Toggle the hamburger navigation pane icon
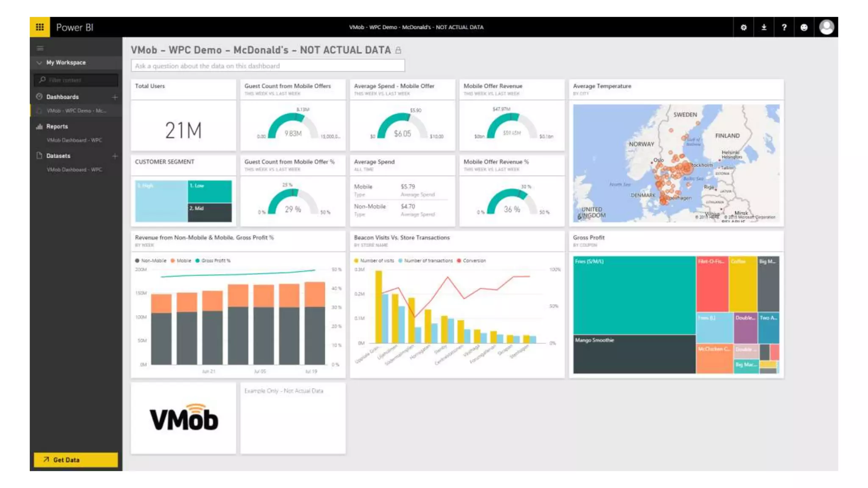 tap(40, 48)
